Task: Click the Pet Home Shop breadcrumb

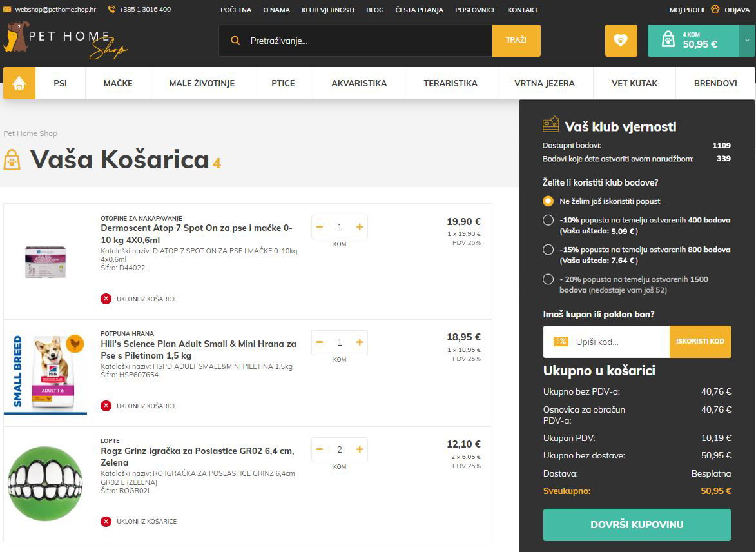Action: click(30, 133)
